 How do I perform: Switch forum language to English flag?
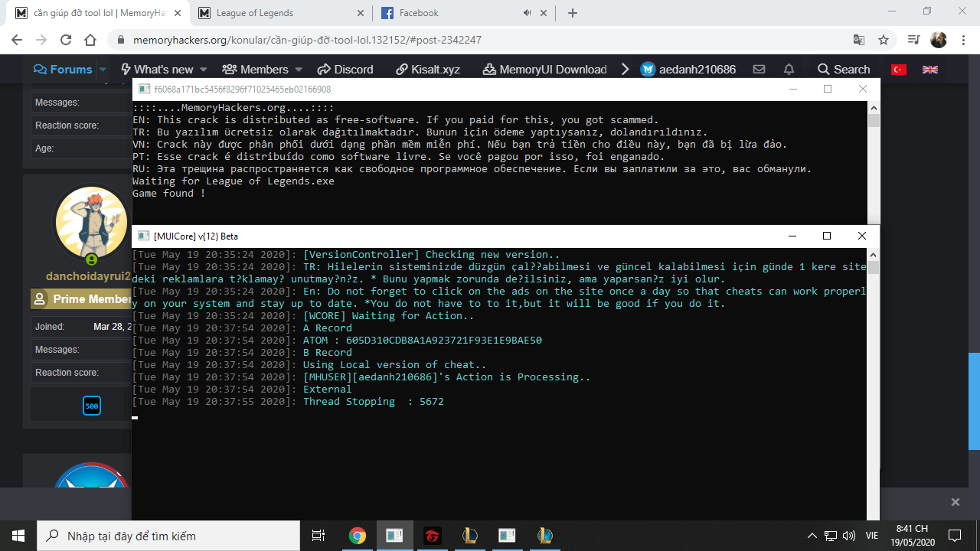(930, 70)
